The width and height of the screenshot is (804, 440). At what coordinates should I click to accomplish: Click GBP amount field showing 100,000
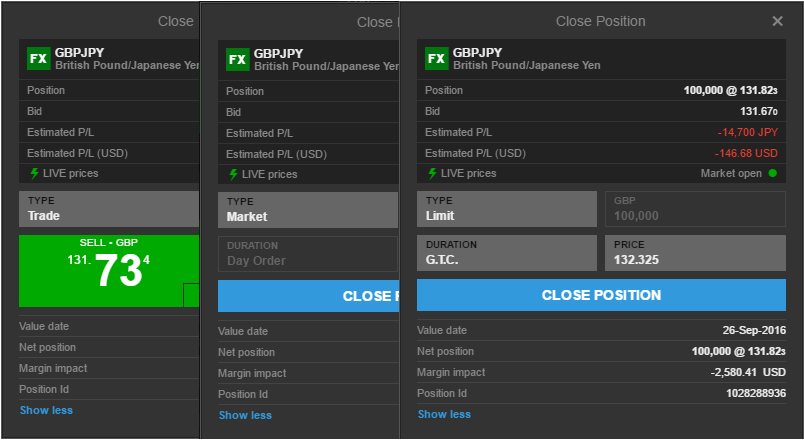click(x=694, y=209)
